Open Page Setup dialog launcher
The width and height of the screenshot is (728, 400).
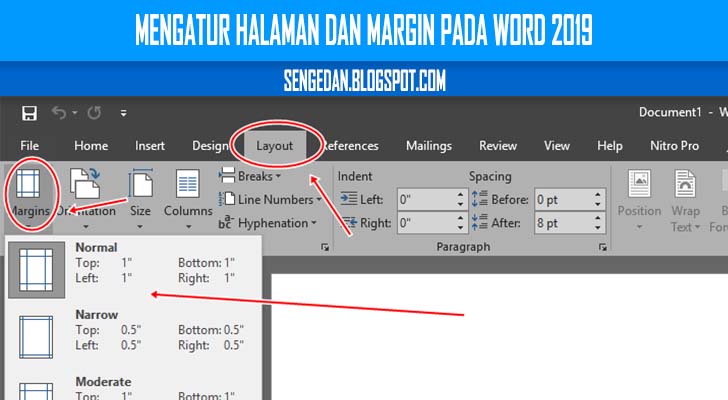point(325,247)
